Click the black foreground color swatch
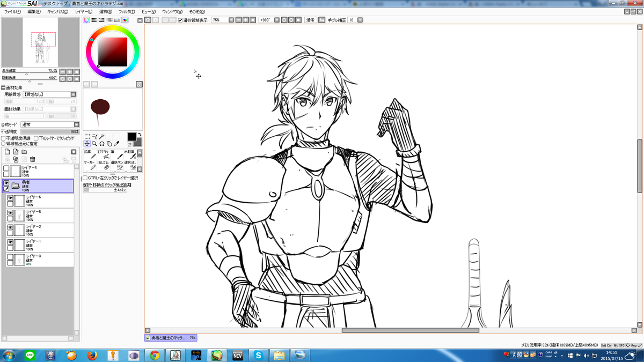Viewport: 644px width, 362px height. (131, 137)
